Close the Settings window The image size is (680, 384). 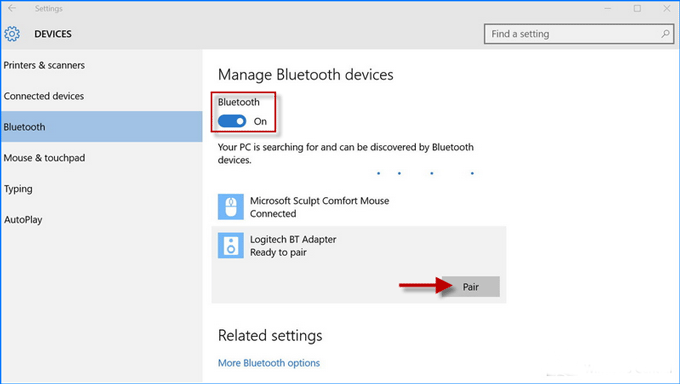coord(667,8)
